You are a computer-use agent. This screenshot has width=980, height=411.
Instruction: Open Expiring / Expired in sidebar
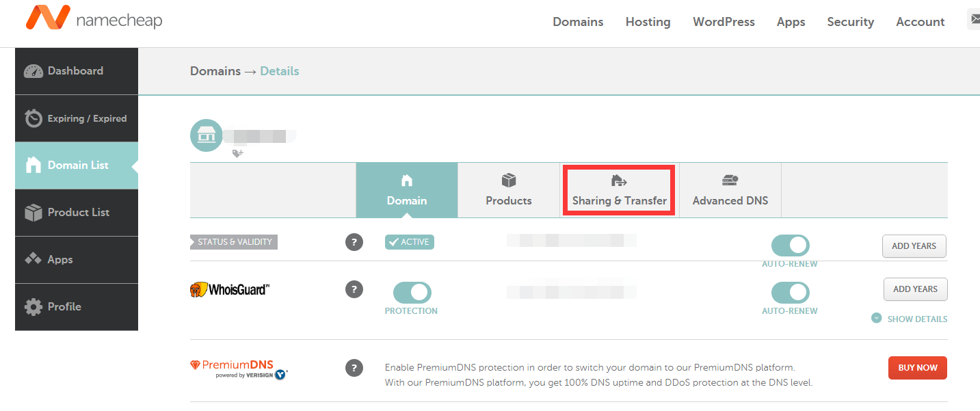pyautogui.click(x=77, y=118)
